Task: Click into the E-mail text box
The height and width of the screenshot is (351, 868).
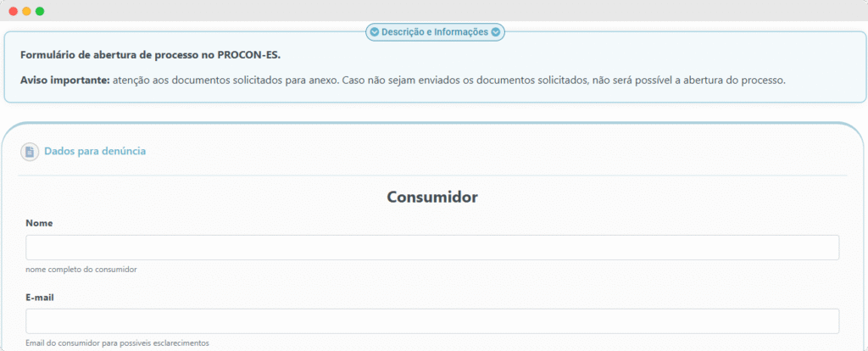Action: 432,321
